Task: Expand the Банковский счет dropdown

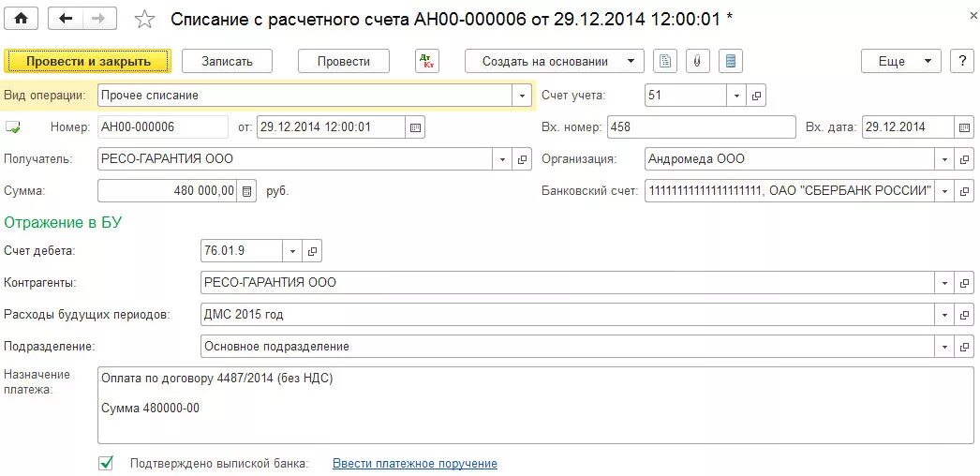Action: pyautogui.click(x=944, y=190)
